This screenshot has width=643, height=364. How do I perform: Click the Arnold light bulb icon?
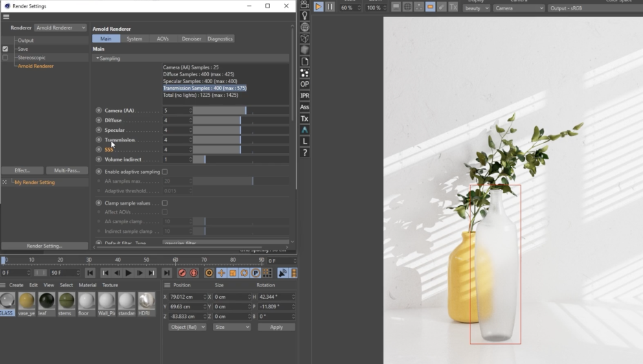click(x=305, y=16)
